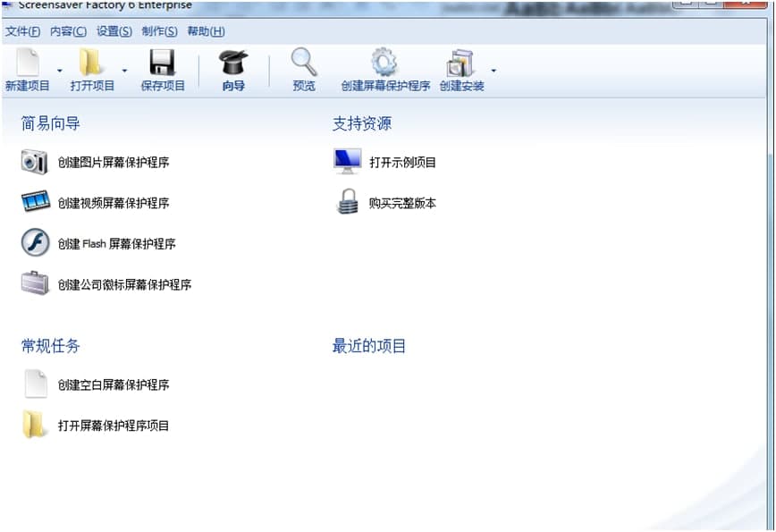Start 创建视频屏幕保护程序 wizard
The height and width of the screenshot is (532, 776).
[34, 203]
